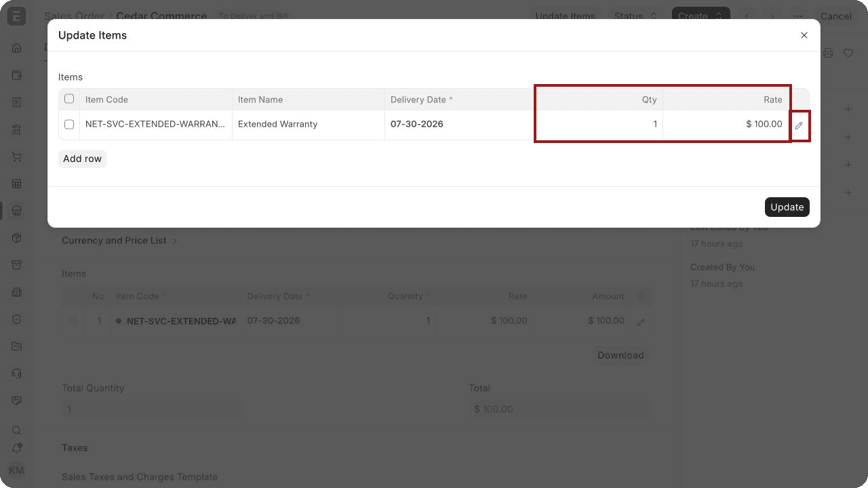The height and width of the screenshot is (488, 868).
Task: Tick the header select-all checkbox in dialog
Action: [x=69, y=99]
